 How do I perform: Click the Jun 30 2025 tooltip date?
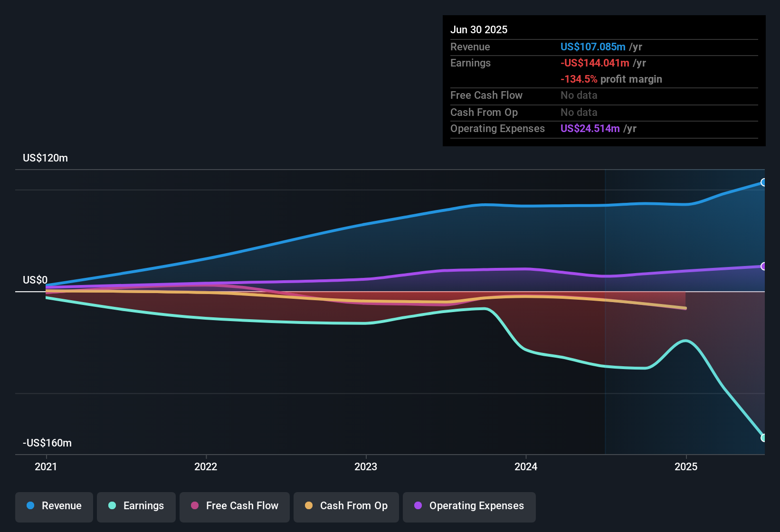479,30
